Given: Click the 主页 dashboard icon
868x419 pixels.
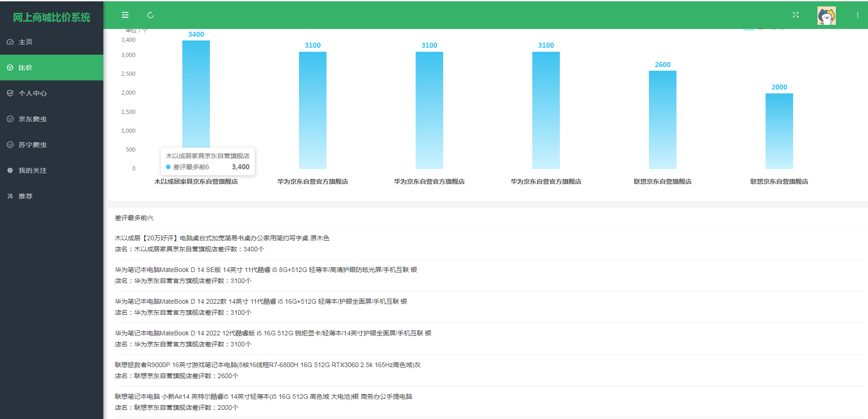Looking at the screenshot, I should pos(10,42).
